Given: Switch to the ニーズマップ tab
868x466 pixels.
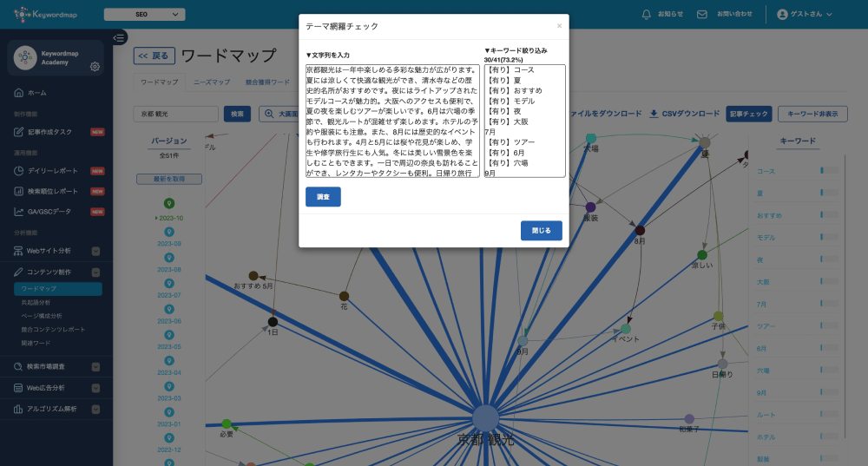Looking at the screenshot, I should click(x=212, y=82).
